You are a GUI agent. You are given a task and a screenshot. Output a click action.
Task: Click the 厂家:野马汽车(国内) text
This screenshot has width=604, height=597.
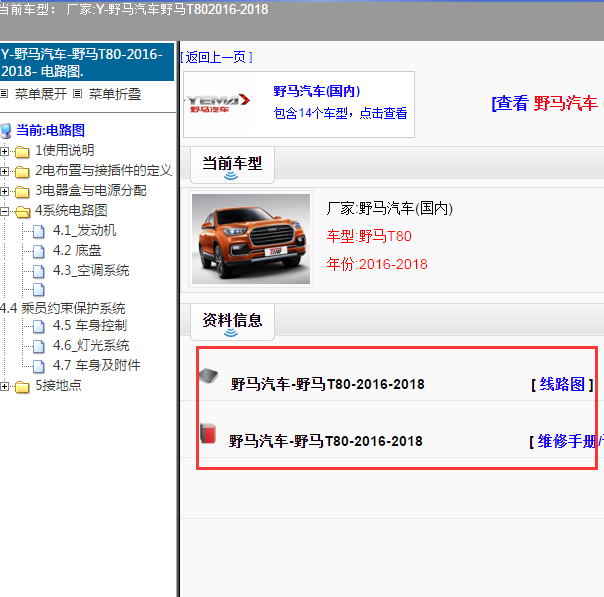tap(389, 208)
